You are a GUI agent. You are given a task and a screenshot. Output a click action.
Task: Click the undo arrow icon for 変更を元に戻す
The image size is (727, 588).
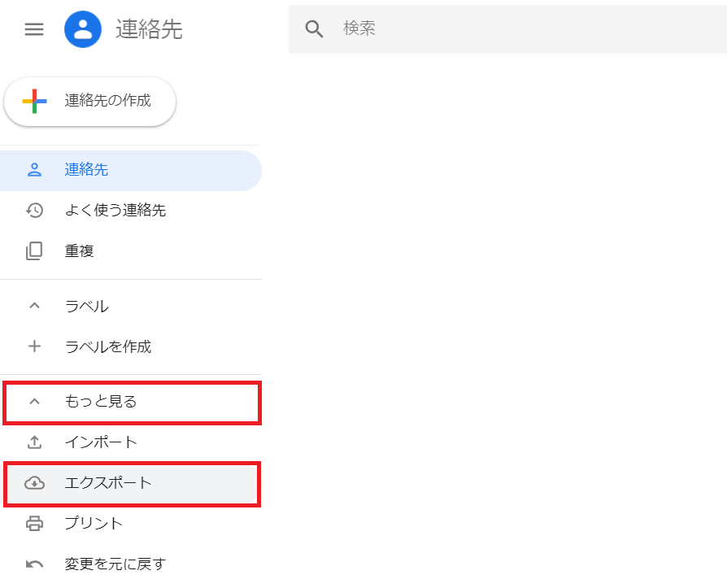[34, 564]
